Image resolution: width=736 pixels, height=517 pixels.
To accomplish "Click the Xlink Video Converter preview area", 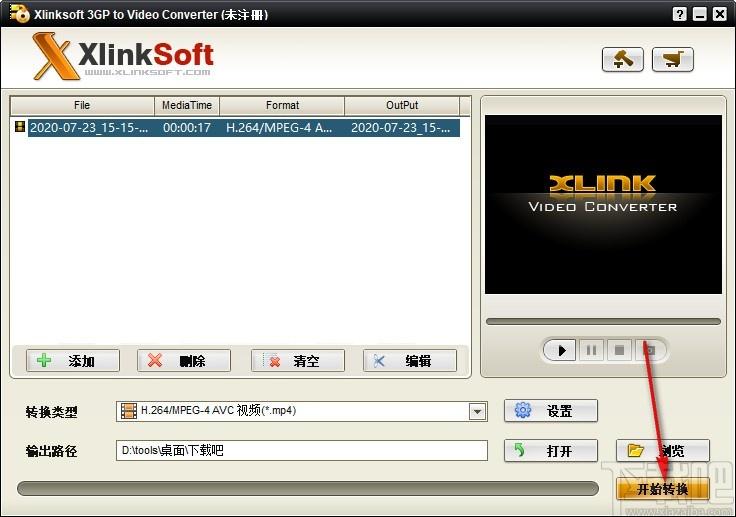I will click(603, 205).
